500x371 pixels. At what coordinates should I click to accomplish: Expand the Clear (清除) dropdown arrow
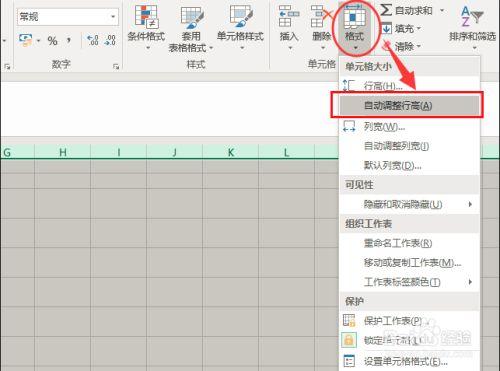pyautogui.click(x=419, y=46)
